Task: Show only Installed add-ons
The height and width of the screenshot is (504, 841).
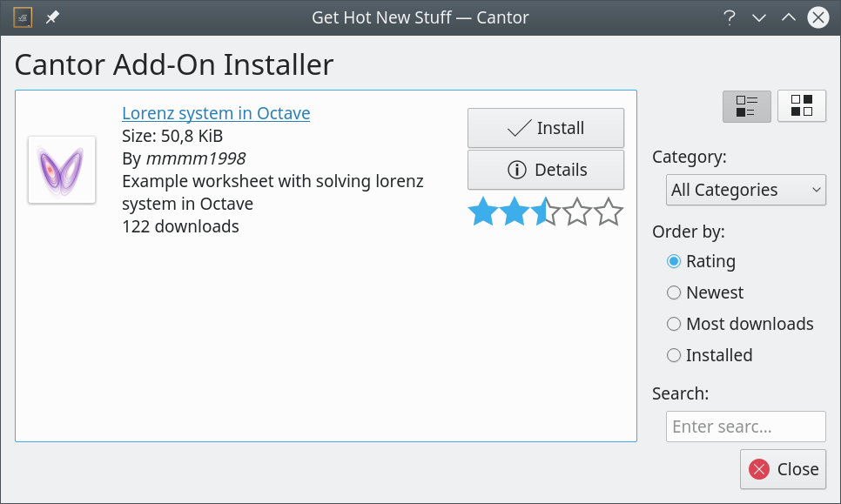Action: (674, 355)
